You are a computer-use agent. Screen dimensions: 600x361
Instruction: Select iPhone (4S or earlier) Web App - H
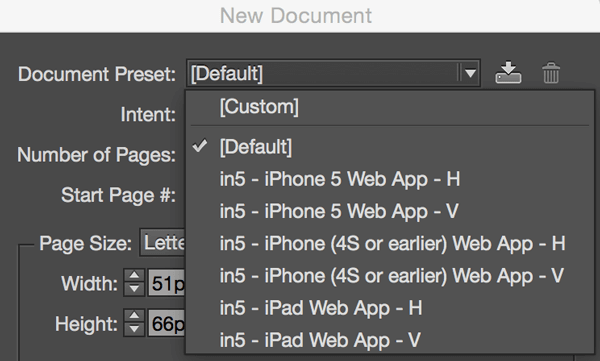(x=390, y=243)
